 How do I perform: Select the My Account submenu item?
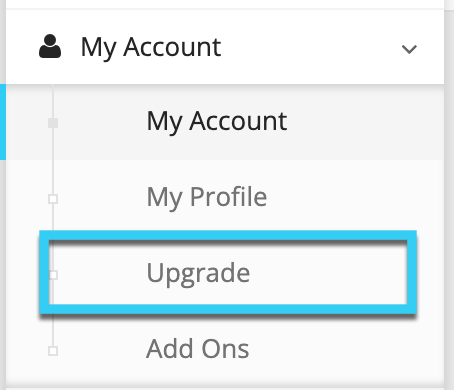(217, 122)
